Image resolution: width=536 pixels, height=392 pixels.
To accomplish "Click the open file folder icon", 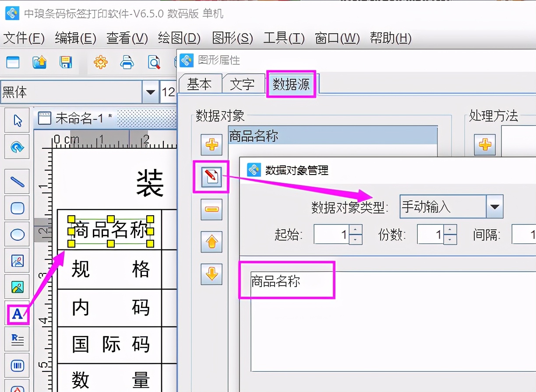I will (39, 63).
